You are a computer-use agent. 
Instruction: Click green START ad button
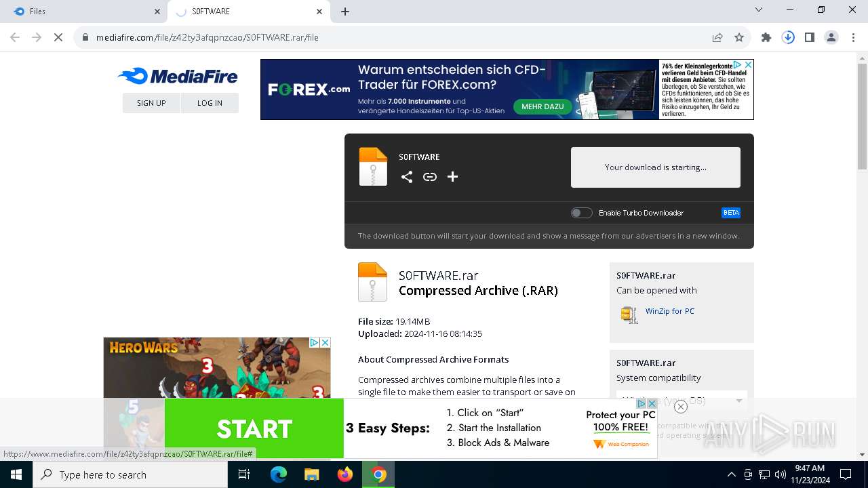254,428
